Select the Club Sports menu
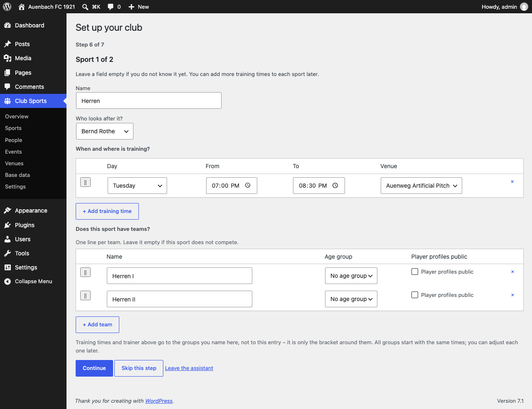The image size is (532, 409). pos(33,101)
